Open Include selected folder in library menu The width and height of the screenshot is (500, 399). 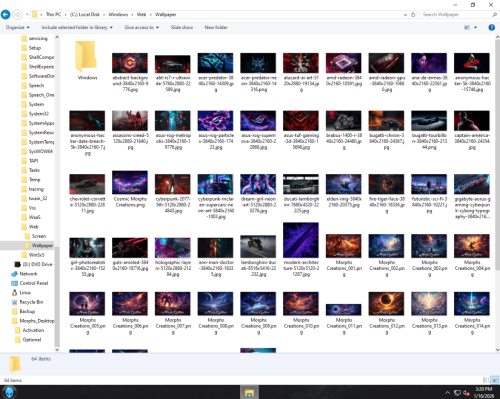(x=77, y=27)
